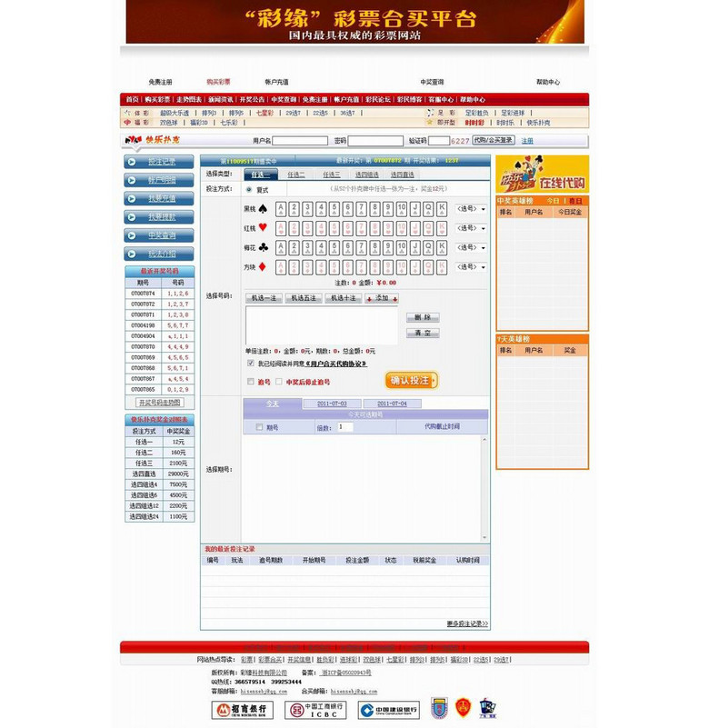This screenshot has height=728, width=709.
Task: Click the 机选十注 button
Action: click(344, 298)
